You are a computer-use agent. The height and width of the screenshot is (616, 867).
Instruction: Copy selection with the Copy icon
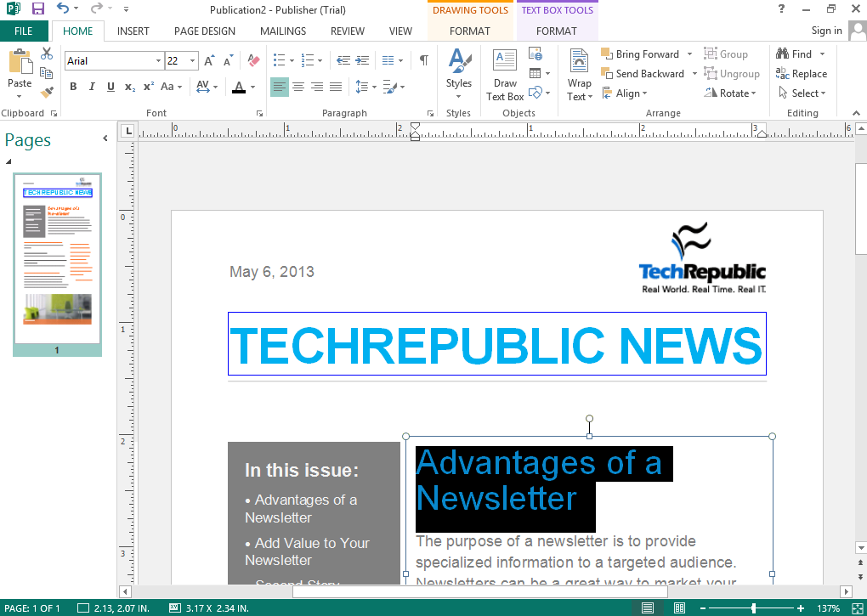(47, 73)
